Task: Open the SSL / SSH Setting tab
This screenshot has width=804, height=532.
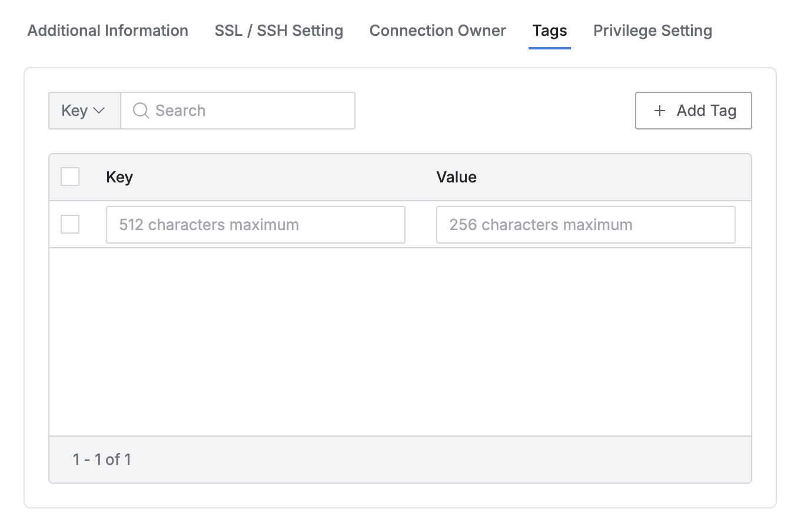Action: click(x=278, y=31)
